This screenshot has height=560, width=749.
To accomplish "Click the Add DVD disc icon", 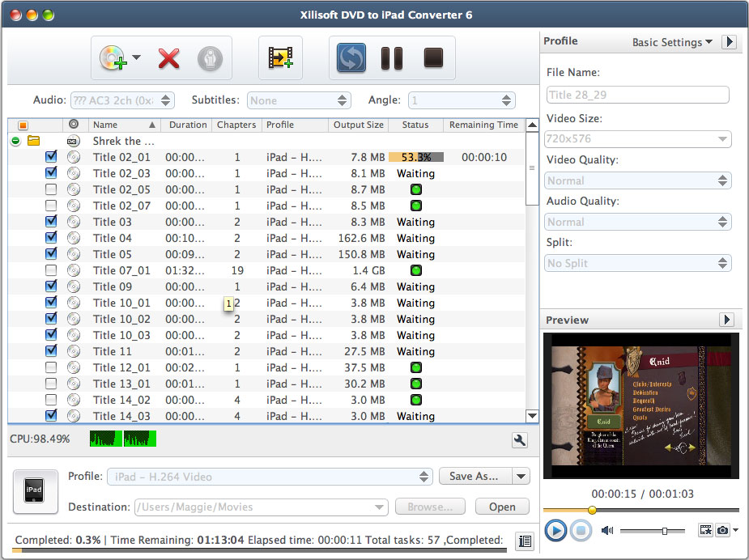I will click(112, 58).
